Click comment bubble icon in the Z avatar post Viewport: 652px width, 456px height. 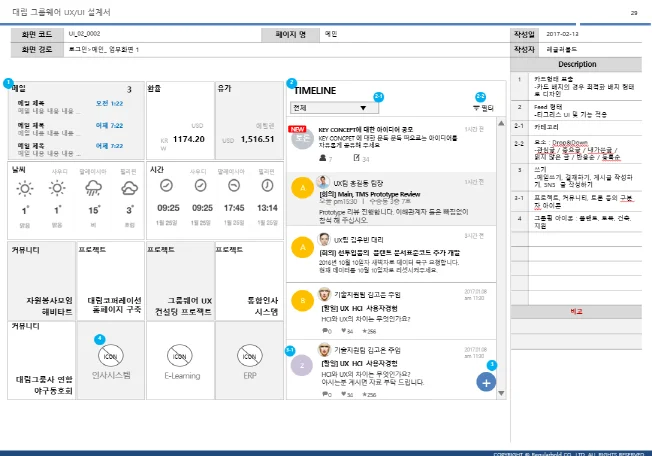(x=325, y=394)
